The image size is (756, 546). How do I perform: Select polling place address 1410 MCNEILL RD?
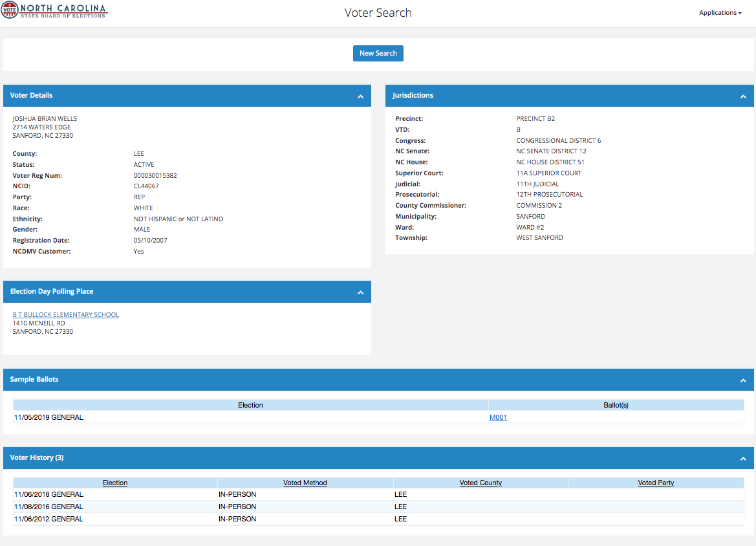pos(39,323)
